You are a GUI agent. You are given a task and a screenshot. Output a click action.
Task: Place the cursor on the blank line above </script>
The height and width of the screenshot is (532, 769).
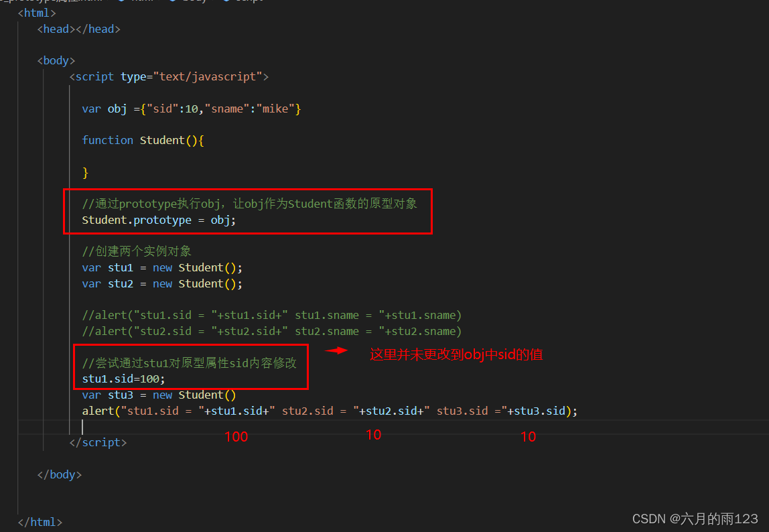[x=393, y=427]
